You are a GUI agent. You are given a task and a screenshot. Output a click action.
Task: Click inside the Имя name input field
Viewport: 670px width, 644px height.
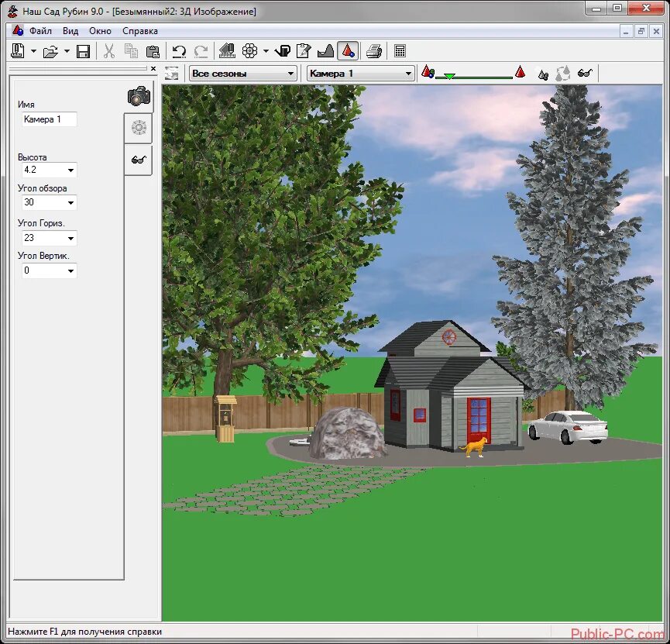[46, 119]
